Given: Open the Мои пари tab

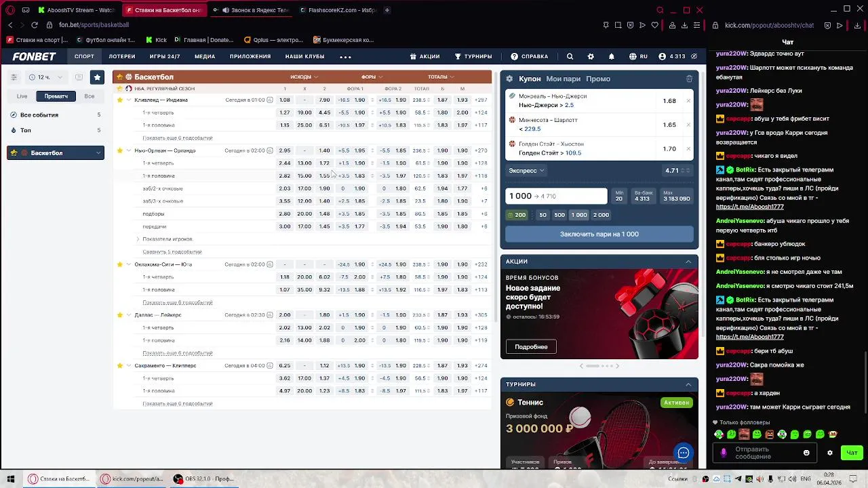Looking at the screenshot, I should click(x=563, y=79).
